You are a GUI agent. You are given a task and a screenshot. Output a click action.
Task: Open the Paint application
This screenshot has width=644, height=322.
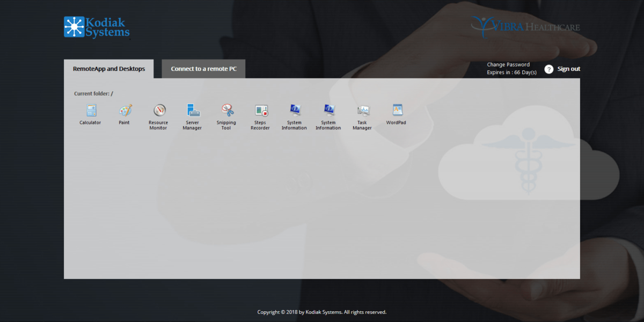(125, 111)
